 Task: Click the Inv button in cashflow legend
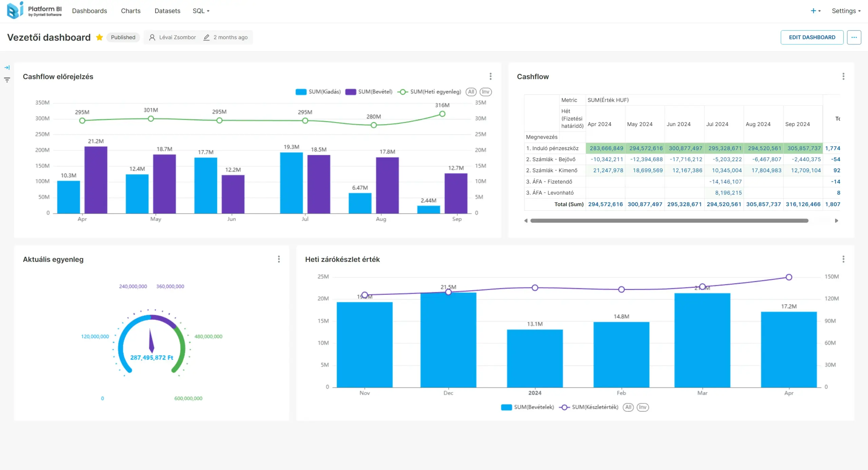tap(486, 92)
